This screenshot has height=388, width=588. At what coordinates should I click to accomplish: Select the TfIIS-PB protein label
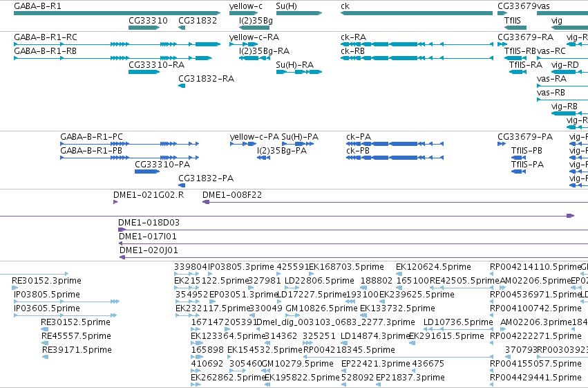pyautogui.click(x=527, y=151)
